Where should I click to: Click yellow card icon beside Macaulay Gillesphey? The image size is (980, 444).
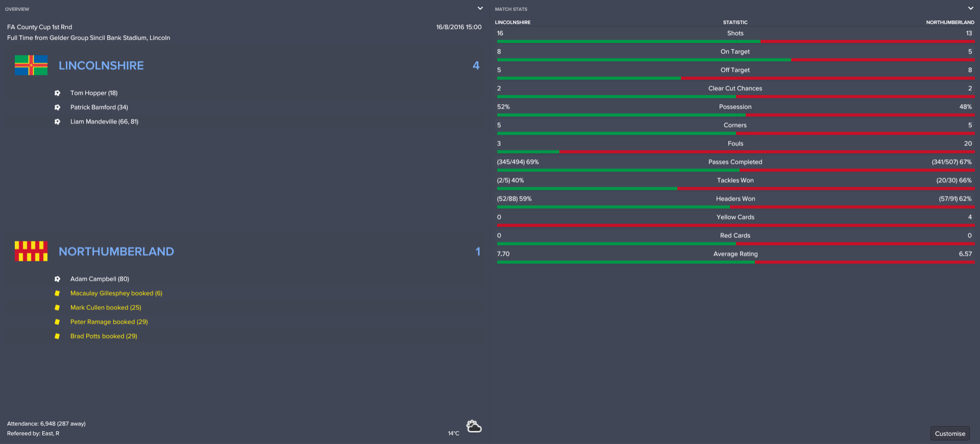57,293
